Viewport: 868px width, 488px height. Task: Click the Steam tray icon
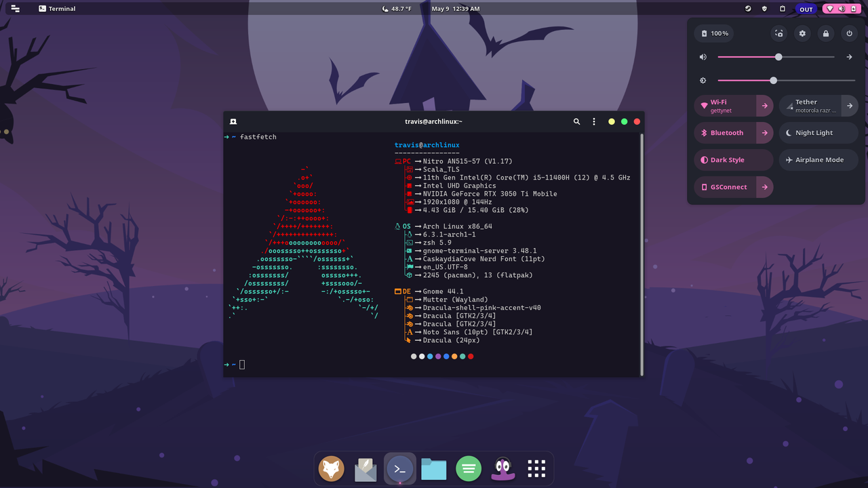(x=748, y=9)
